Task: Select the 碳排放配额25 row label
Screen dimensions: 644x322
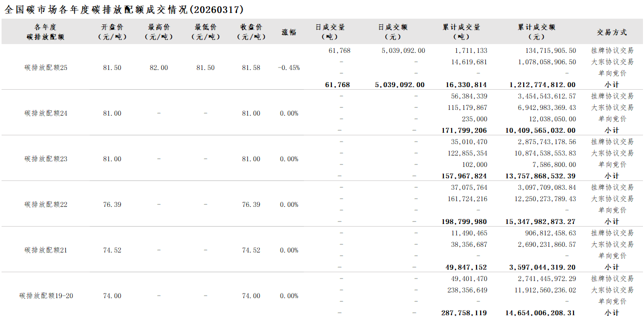Action: coord(46,68)
